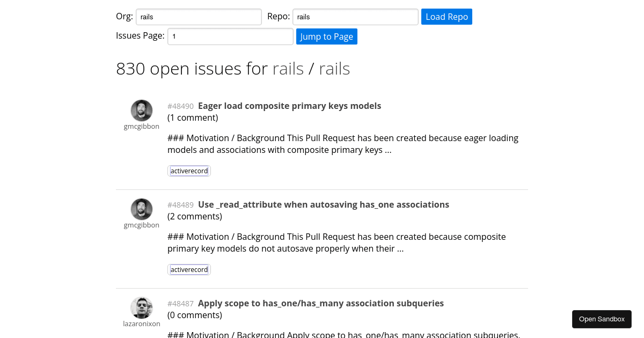Select the Issues Page number field
The height and width of the screenshot is (338, 644).
pyautogui.click(x=230, y=36)
